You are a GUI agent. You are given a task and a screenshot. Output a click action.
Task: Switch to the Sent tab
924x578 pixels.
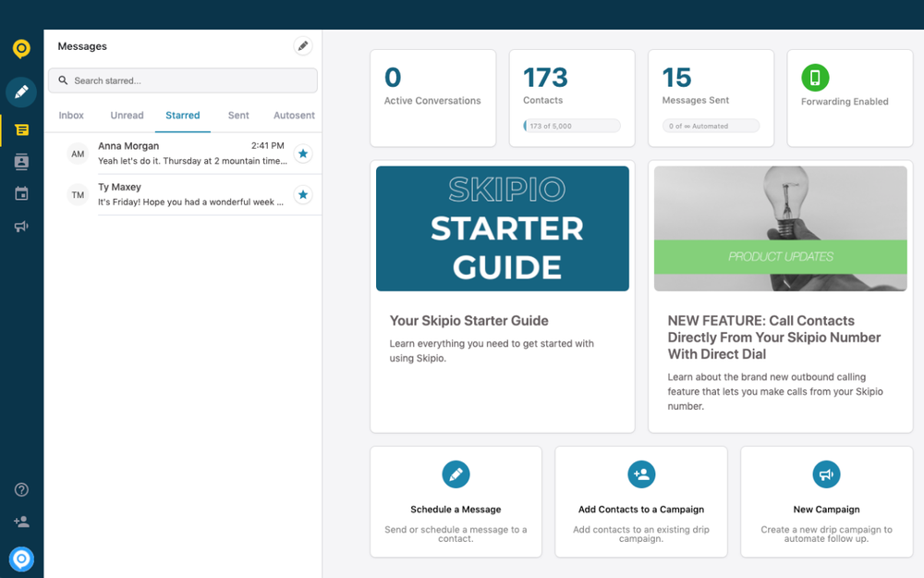point(238,115)
